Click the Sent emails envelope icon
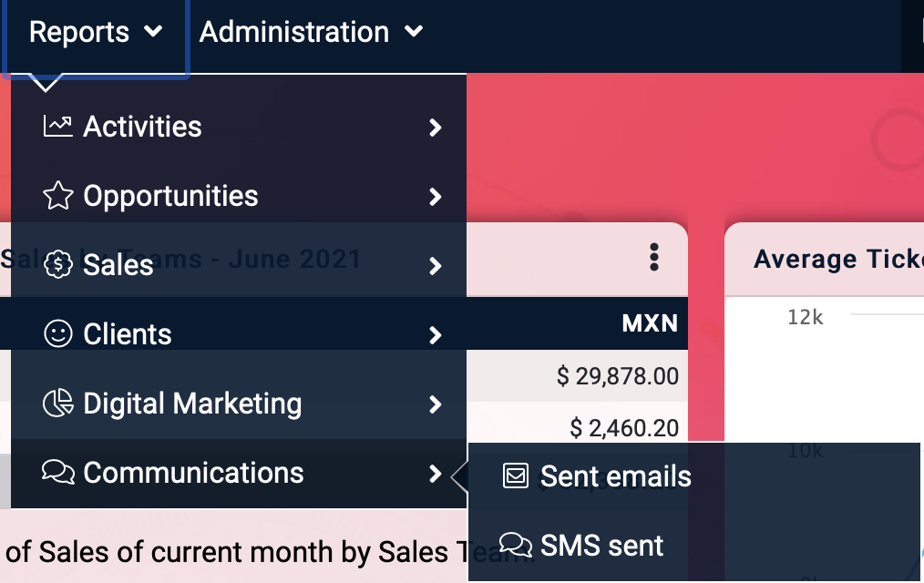The height and width of the screenshot is (583, 924). 516,476
